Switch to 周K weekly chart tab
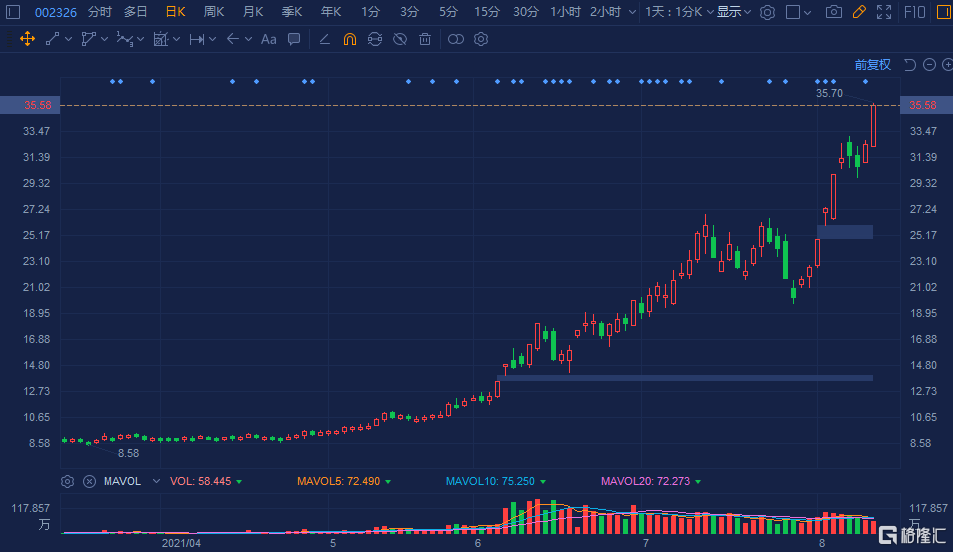Viewport: 953px width, 552px height. coord(213,13)
